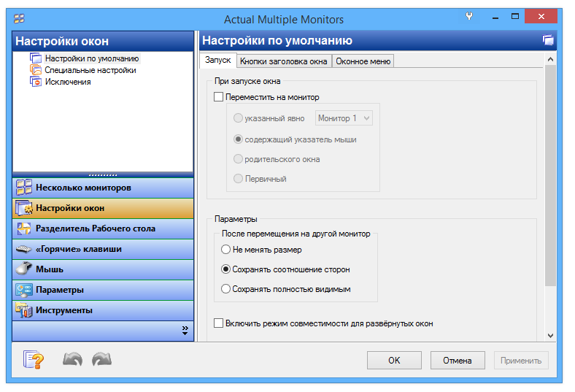This screenshot has height=392, width=575.
Task: Open the Настройки окон section
Action: pyautogui.click(x=103, y=208)
